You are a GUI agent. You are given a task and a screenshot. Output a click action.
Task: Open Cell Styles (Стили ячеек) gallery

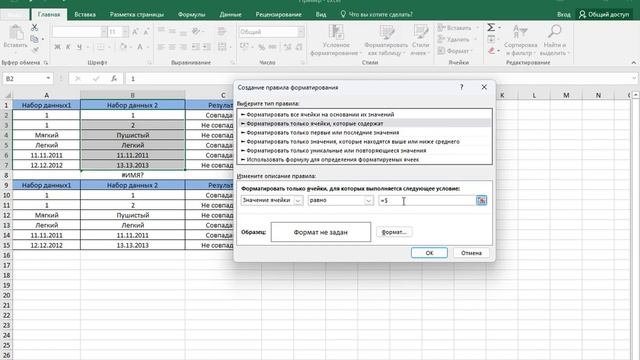pyautogui.click(x=420, y=40)
